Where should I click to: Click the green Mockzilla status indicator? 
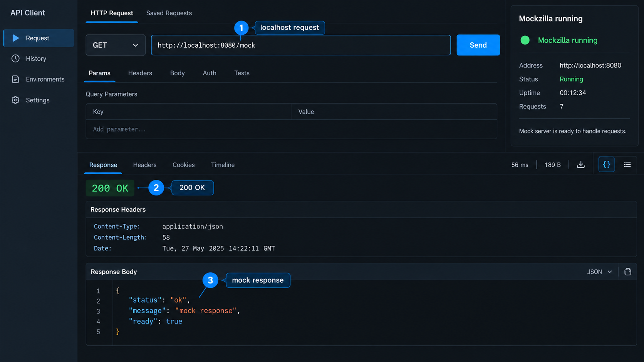[x=525, y=40]
